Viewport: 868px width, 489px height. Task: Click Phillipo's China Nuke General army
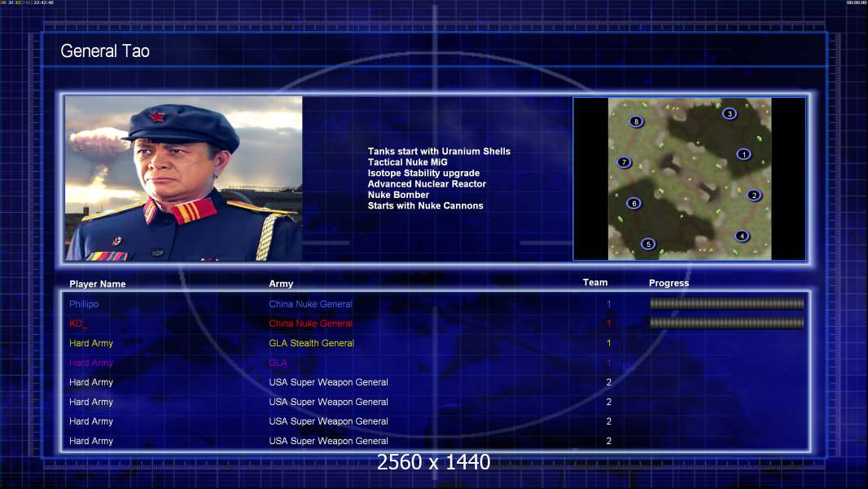[310, 304]
